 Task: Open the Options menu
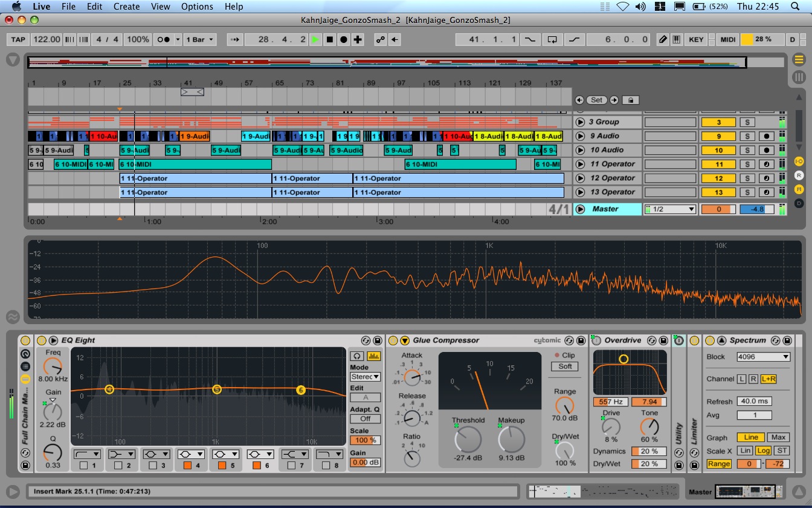point(197,7)
